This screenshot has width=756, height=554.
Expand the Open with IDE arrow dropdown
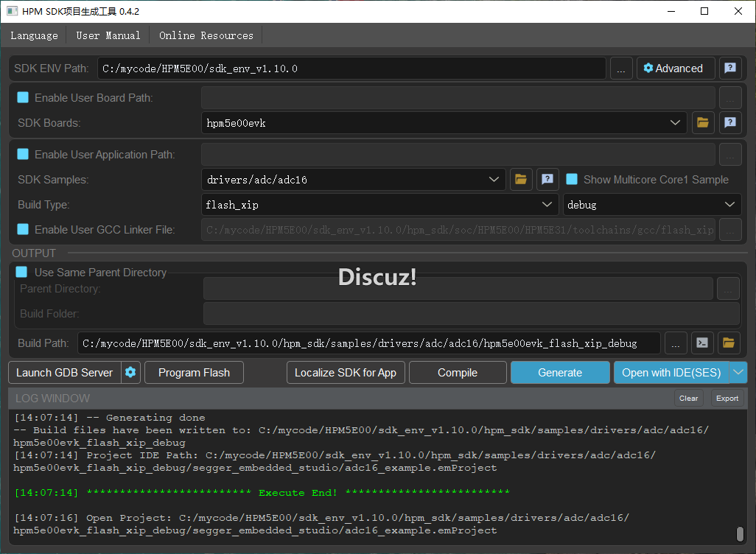pyautogui.click(x=738, y=373)
